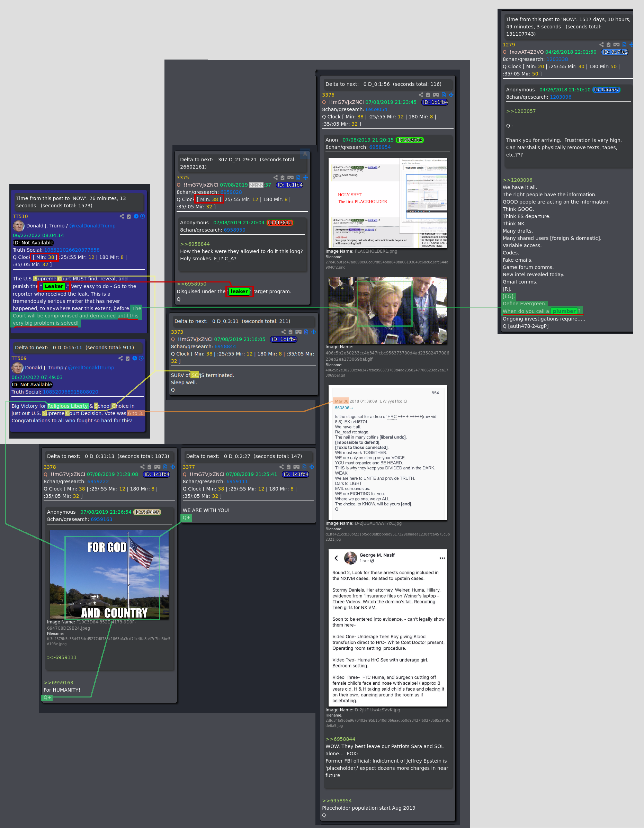This screenshot has height=828, width=644.
Task: Share post 3375 via its share icon
Action: [276, 178]
